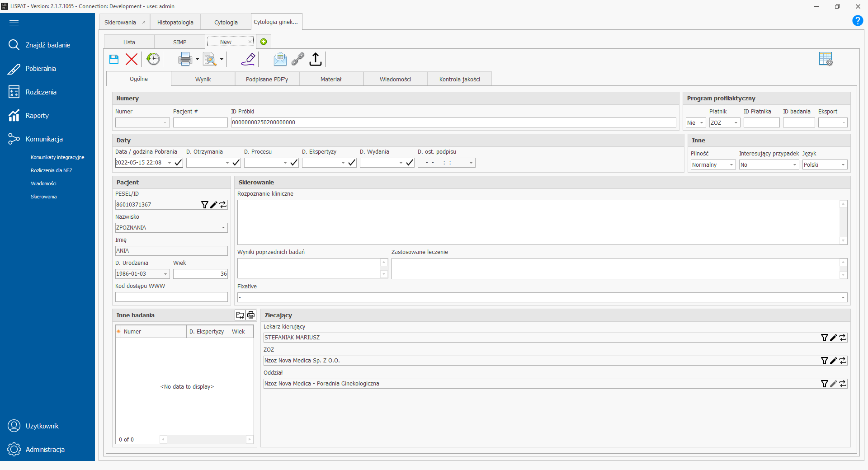Open the Język dropdown
Viewport: 868px width, 470px height.
point(843,165)
